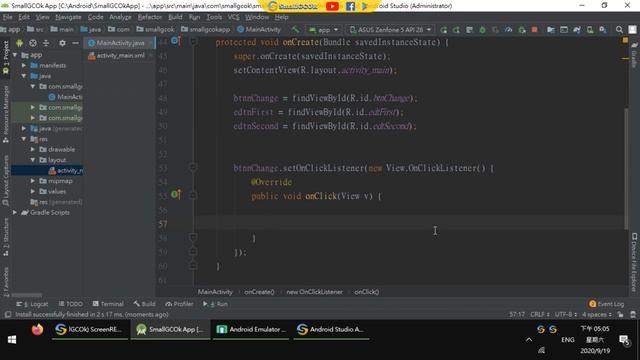Click the UTF-8 encoding selector in status bar
Screen dimensions: 640x360
coord(566,314)
